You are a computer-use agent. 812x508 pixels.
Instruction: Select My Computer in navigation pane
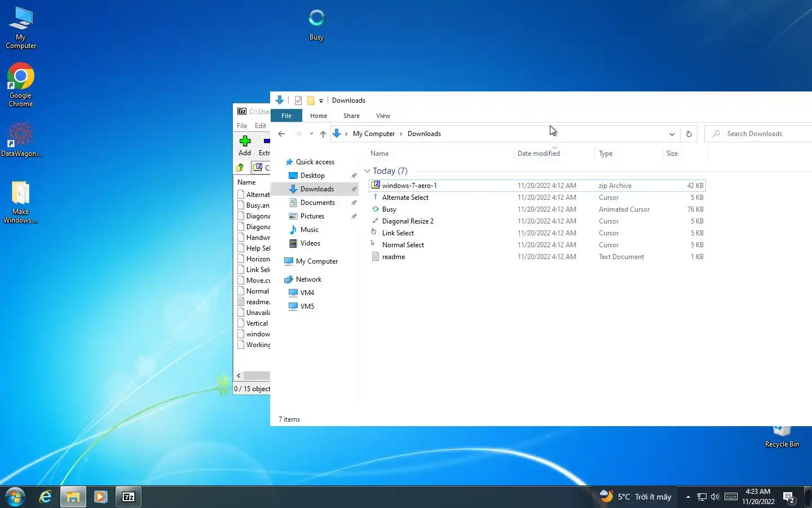point(316,261)
